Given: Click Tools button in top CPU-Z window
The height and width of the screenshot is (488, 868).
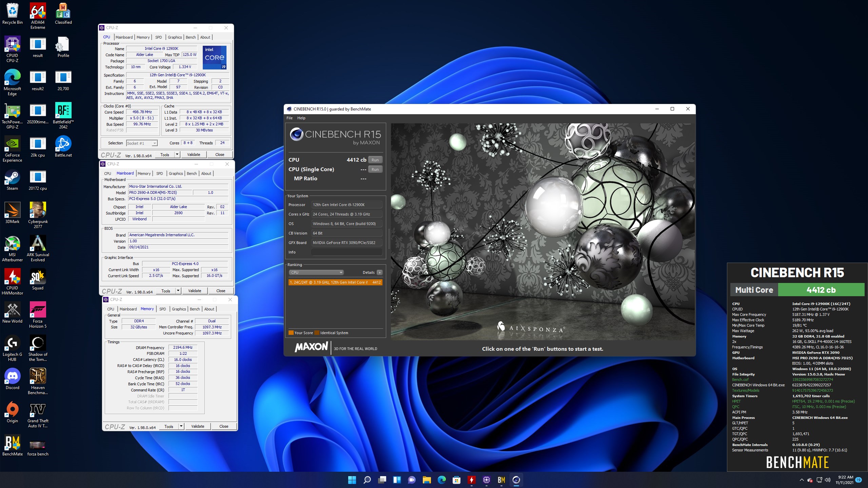Looking at the screenshot, I should click(x=165, y=155).
